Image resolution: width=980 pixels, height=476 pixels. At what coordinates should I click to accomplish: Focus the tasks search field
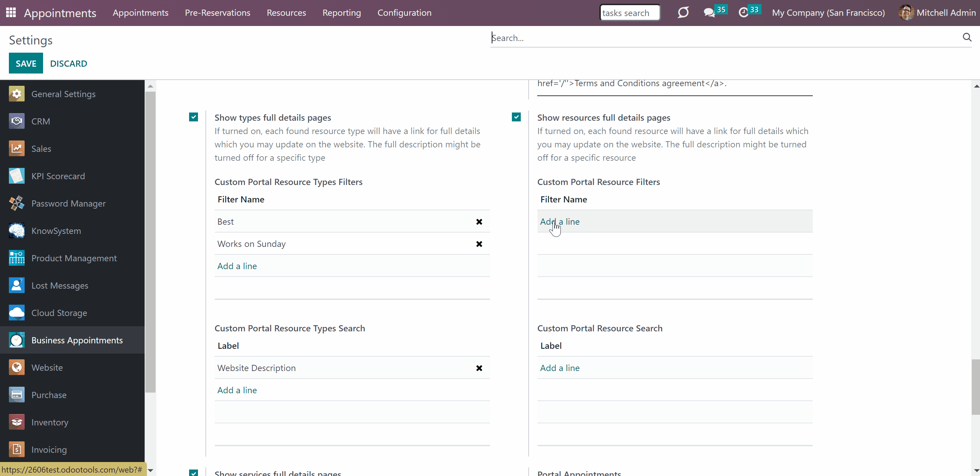coord(630,13)
